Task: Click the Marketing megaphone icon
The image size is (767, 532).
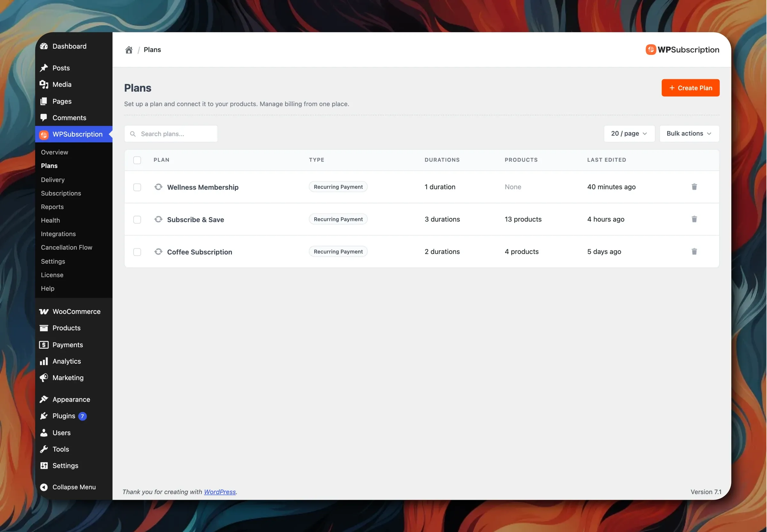Action: coord(44,378)
